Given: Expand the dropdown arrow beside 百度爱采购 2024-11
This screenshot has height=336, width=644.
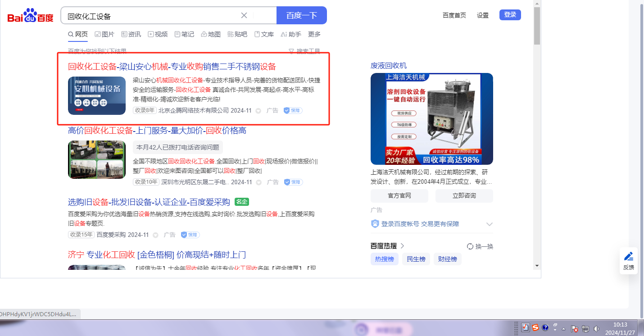Looking at the screenshot, I should pyautogui.click(x=155, y=235).
